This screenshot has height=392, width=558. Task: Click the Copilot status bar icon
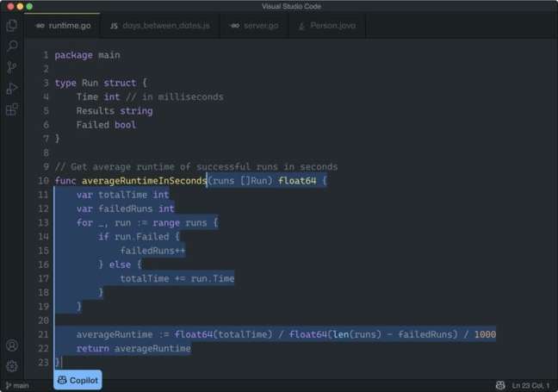point(500,385)
